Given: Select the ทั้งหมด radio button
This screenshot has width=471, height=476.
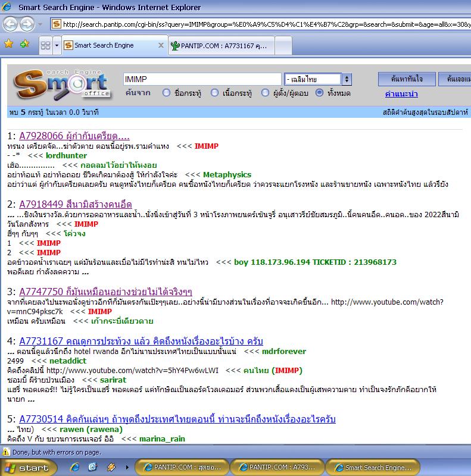Looking at the screenshot, I should tap(319, 93).
